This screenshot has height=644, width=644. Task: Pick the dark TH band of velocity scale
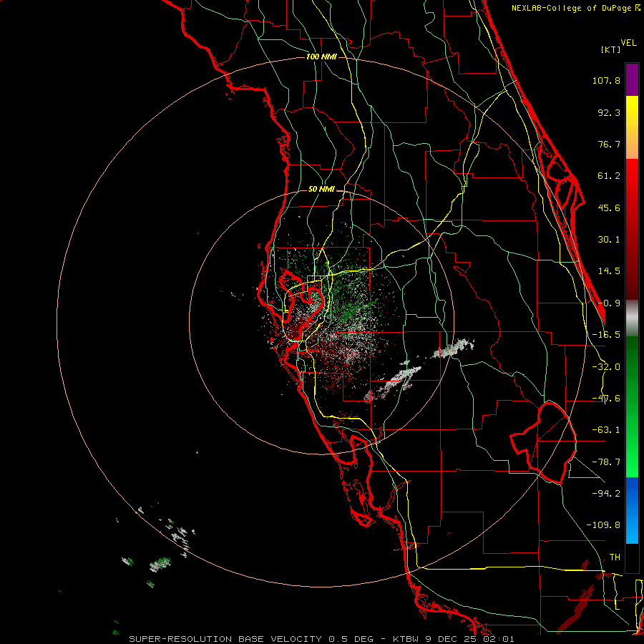click(x=632, y=557)
